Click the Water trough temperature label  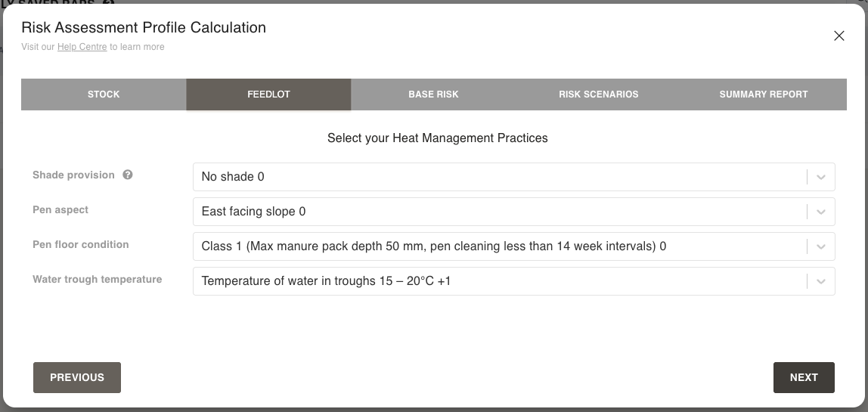[x=97, y=279]
